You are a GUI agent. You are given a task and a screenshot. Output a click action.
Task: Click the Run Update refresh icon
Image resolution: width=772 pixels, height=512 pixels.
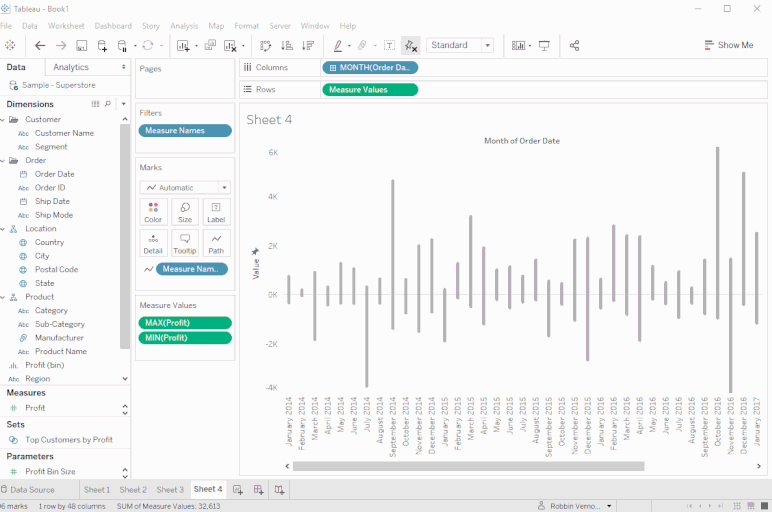(148, 45)
